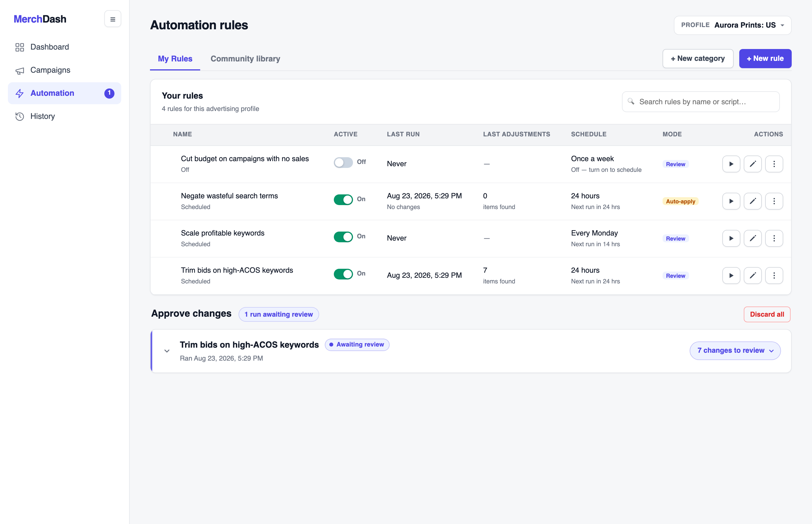The height and width of the screenshot is (524, 812).
Task: Edit the Cut budget on campaigns rule
Action: click(753, 164)
